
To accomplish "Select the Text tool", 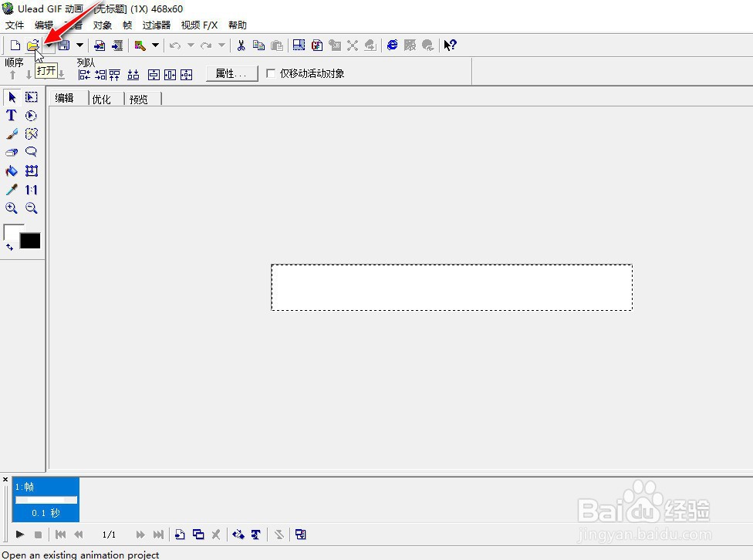I will [x=11, y=115].
